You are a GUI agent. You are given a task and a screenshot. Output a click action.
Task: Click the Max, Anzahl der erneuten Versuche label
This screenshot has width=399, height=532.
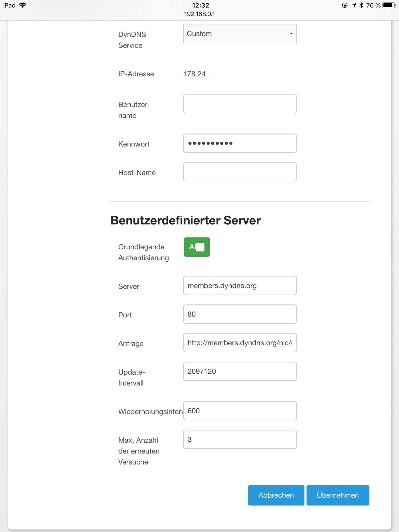point(139,451)
